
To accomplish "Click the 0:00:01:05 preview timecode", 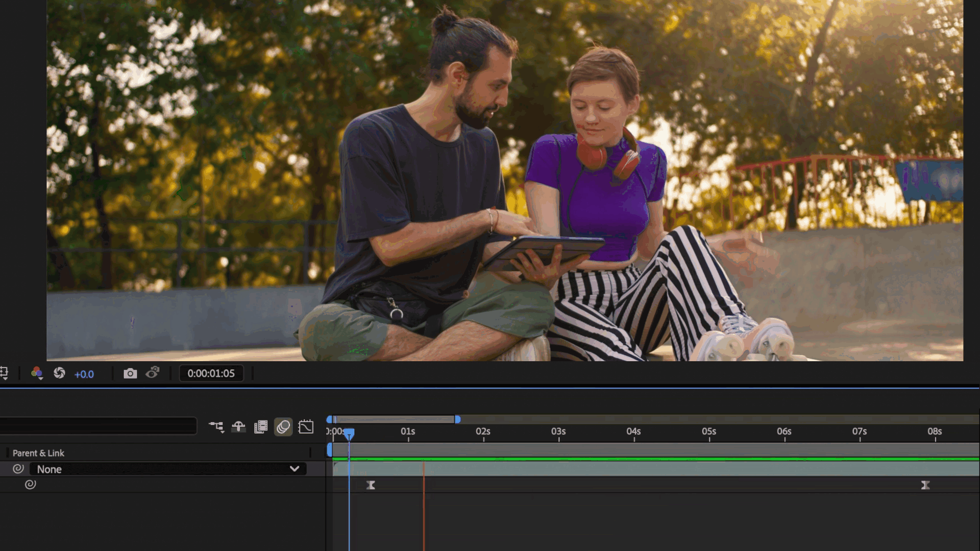I will [x=211, y=373].
